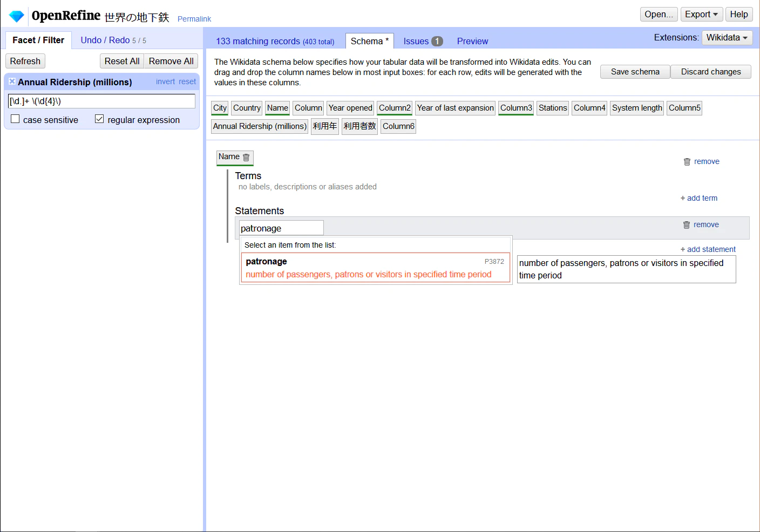The image size is (760, 532).
Task: Open the Undo / Redo tab
Action: [x=113, y=40]
